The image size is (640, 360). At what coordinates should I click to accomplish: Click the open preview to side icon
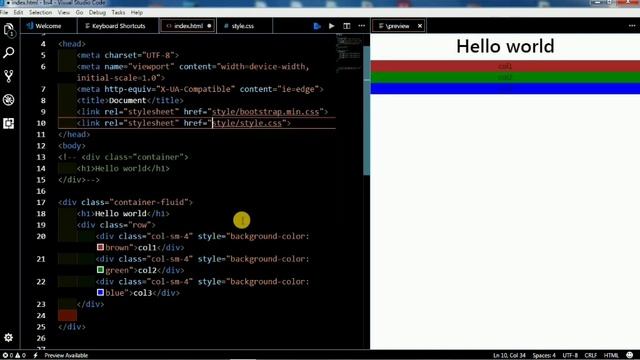pos(317,26)
